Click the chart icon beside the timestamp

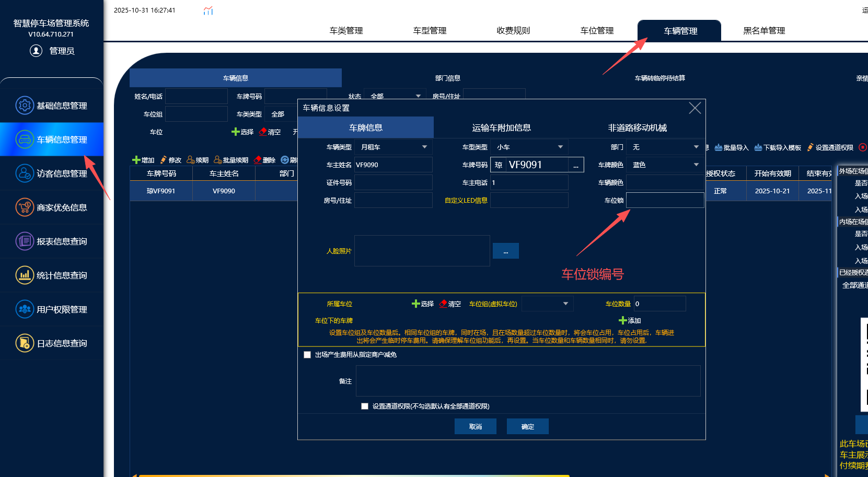(x=208, y=10)
